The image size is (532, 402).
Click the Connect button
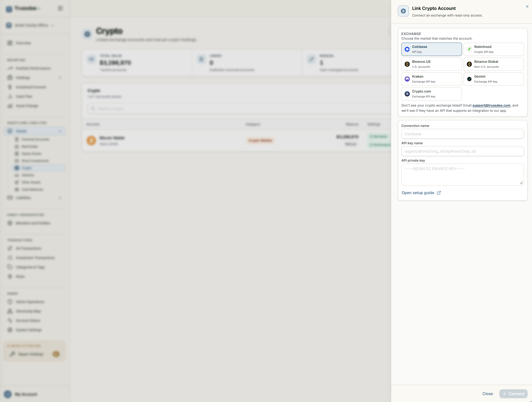[x=513, y=394]
